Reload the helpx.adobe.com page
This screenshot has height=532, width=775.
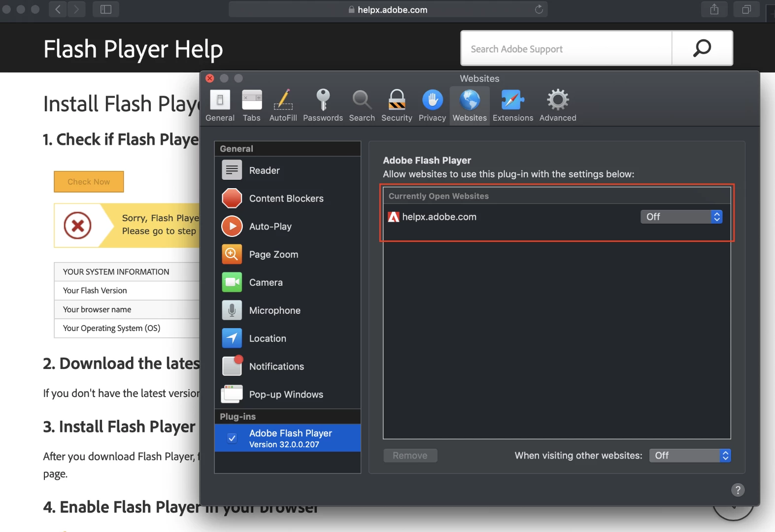point(539,9)
